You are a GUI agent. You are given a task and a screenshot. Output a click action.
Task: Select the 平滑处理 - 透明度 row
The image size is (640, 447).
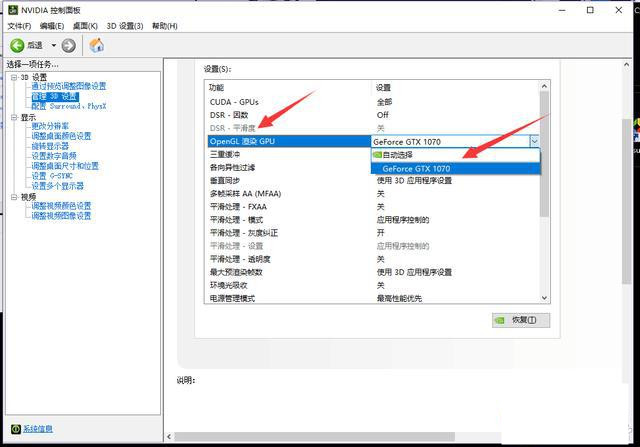point(373,259)
